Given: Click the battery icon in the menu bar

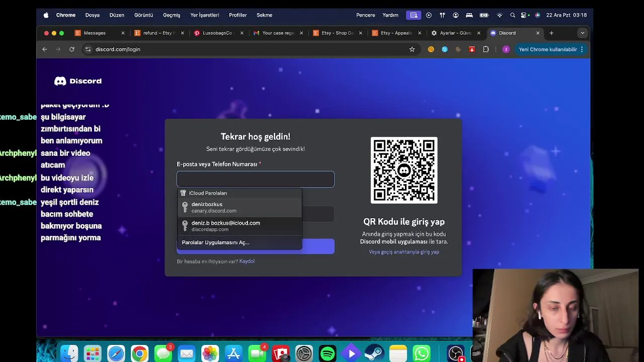Looking at the screenshot, I should pos(484,15).
